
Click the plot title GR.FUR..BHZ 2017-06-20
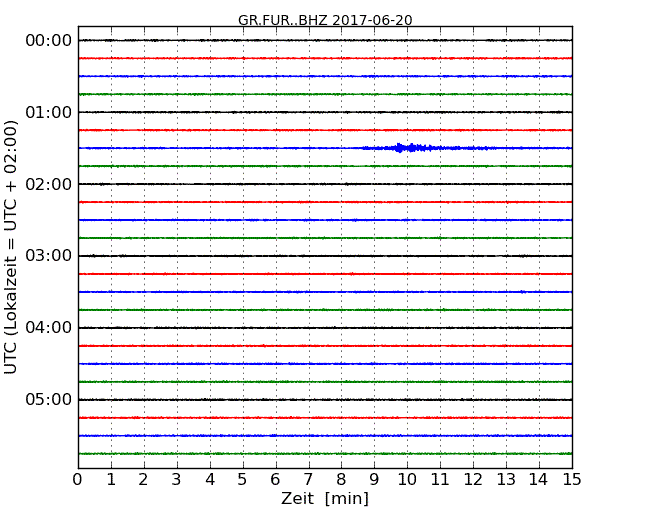[325, 20]
